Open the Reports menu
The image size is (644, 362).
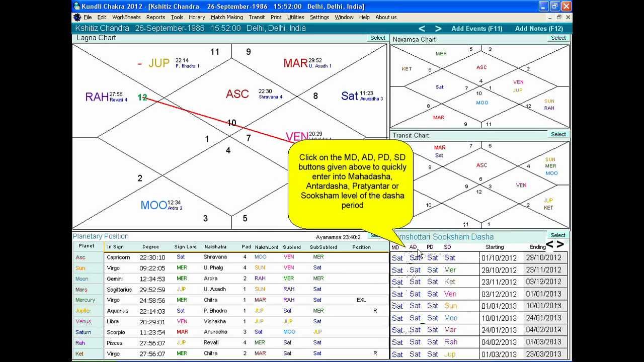coord(155,17)
